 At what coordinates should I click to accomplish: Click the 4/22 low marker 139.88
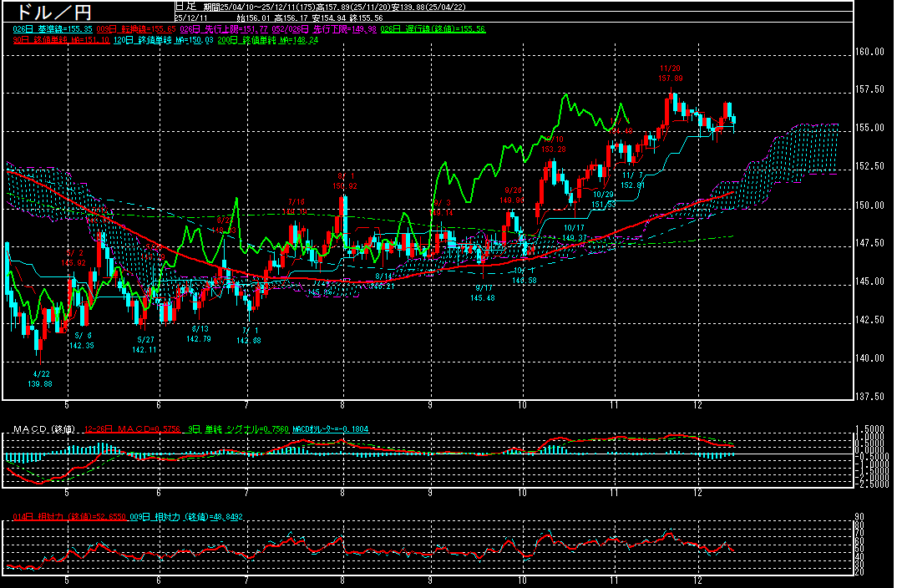point(42,378)
